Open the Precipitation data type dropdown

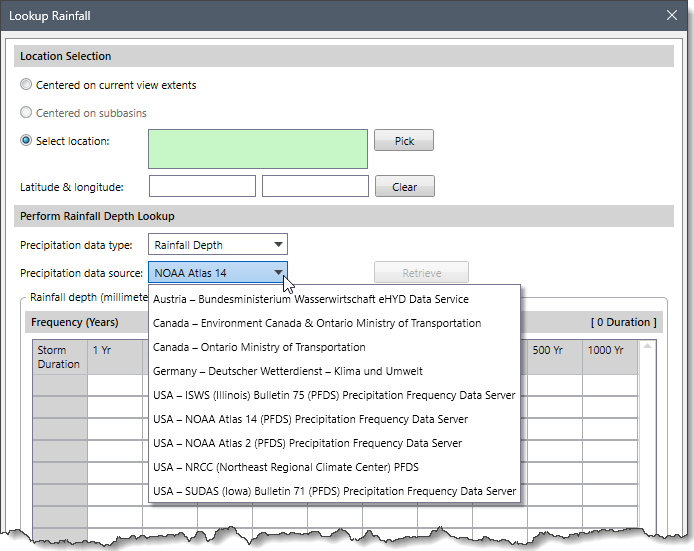tap(218, 244)
